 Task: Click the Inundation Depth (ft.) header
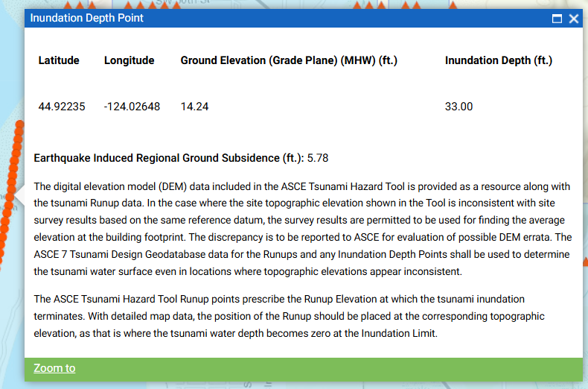(x=498, y=60)
